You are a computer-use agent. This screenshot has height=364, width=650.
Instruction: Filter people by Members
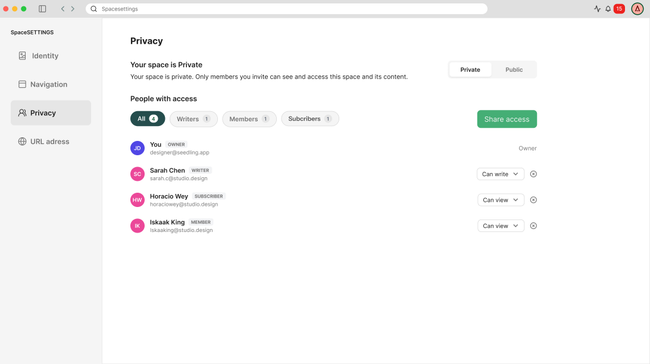coord(249,119)
